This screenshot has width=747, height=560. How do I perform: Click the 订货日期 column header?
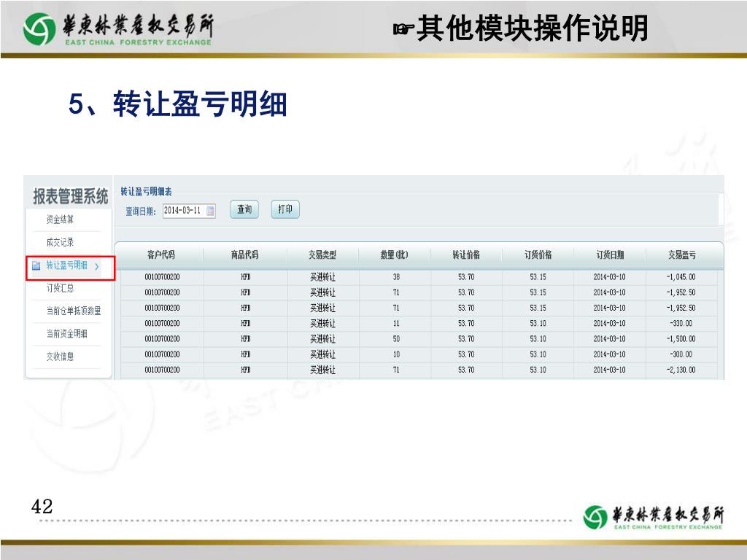point(609,255)
